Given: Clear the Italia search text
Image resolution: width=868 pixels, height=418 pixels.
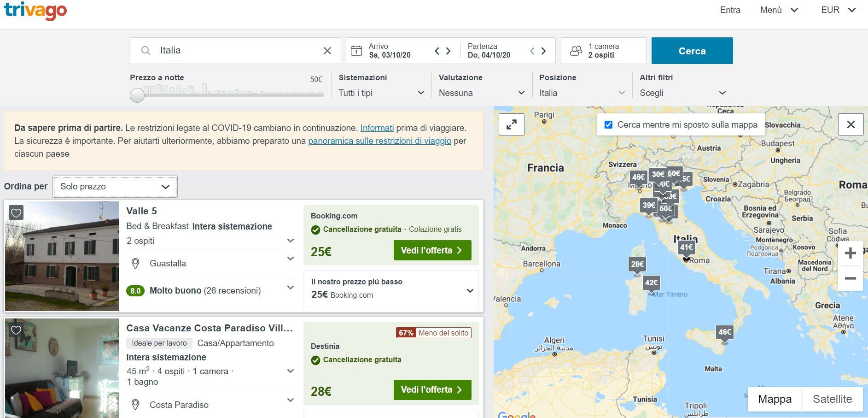Looking at the screenshot, I should pyautogui.click(x=327, y=51).
